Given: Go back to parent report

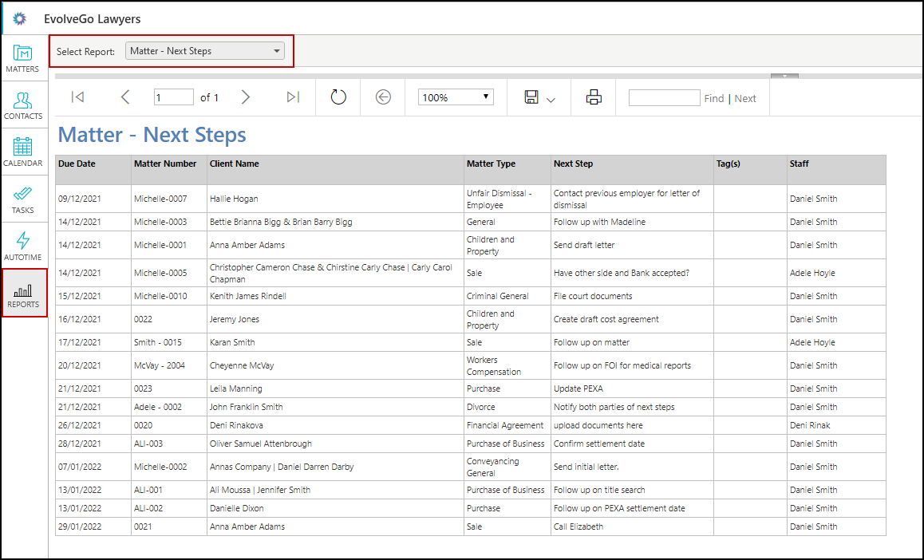Looking at the screenshot, I should point(383,97).
